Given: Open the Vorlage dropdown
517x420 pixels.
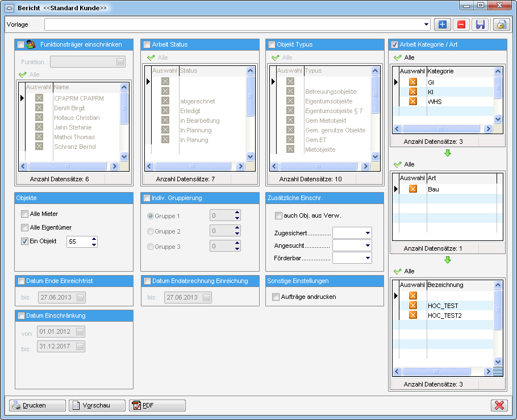Looking at the screenshot, I should tap(426, 24).
